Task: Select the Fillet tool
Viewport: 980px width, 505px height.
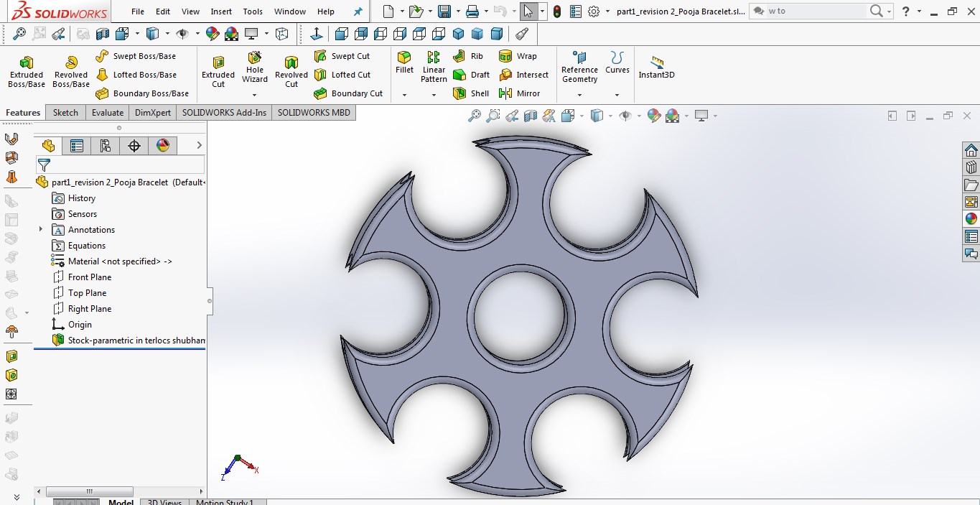Action: click(404, 63)
